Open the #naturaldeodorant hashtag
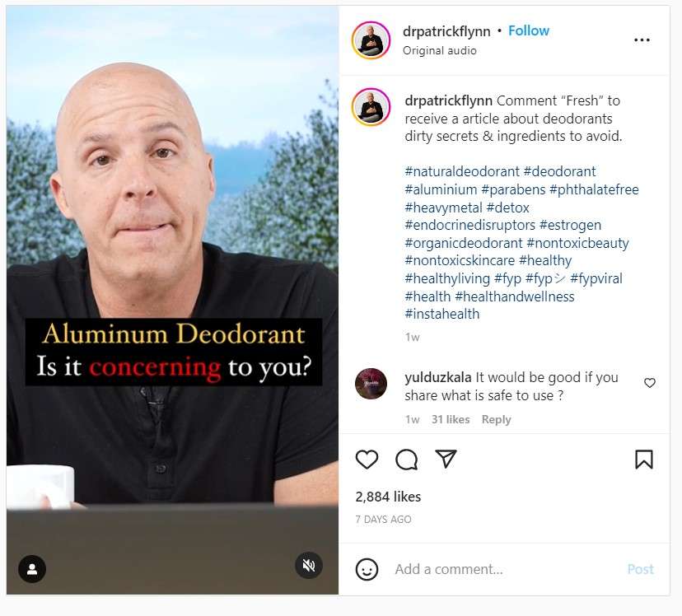This screenshot has height=616, width=682. [462, 171]
